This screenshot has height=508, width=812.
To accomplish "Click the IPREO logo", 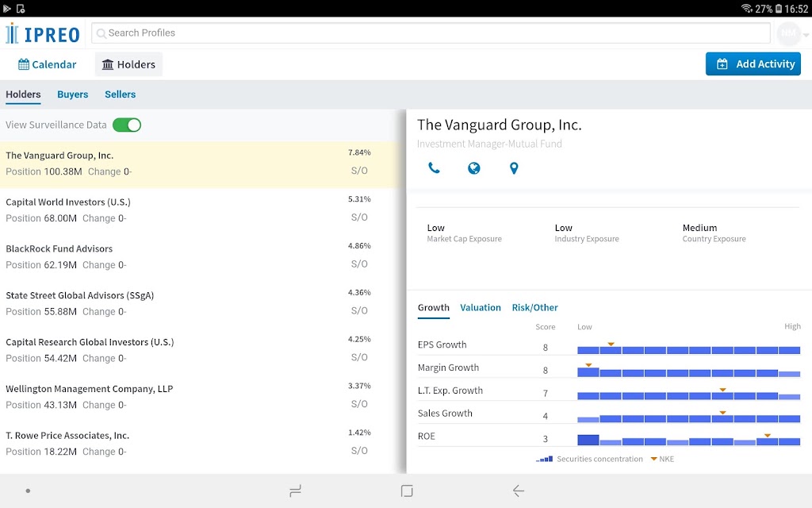I will coord(43,33).
